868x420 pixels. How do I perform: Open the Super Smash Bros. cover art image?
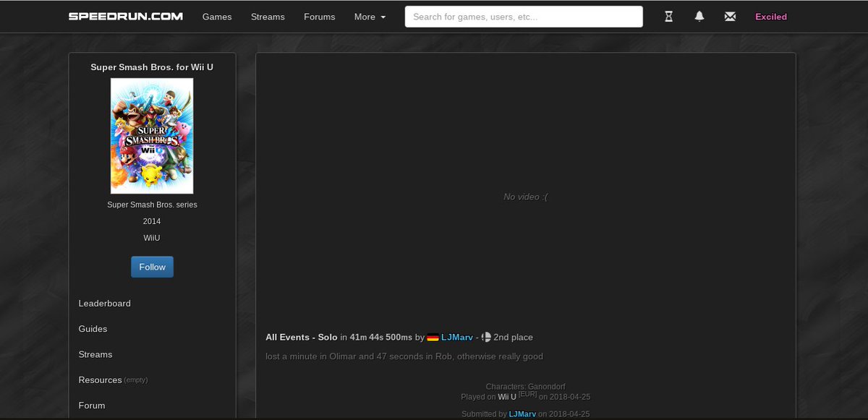pos(152,136)
